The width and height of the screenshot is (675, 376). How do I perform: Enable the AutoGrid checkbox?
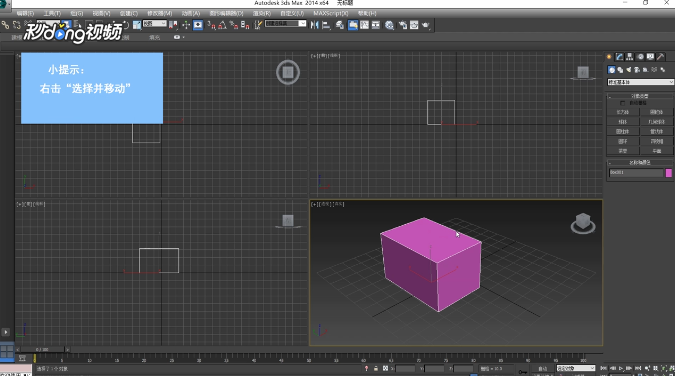tap(622, 103)
